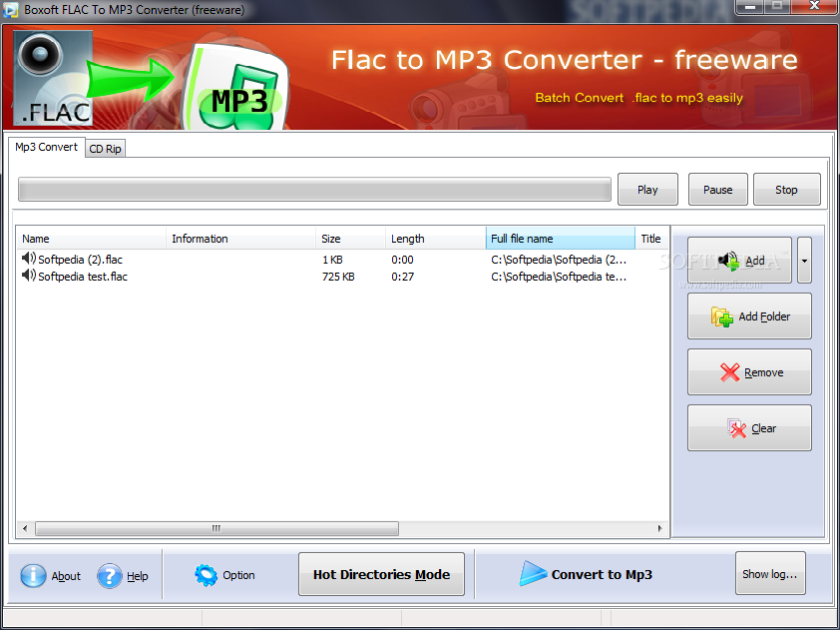Open the Help label link
Viewport: 840px width, 630px height.
tap(137, 576)
